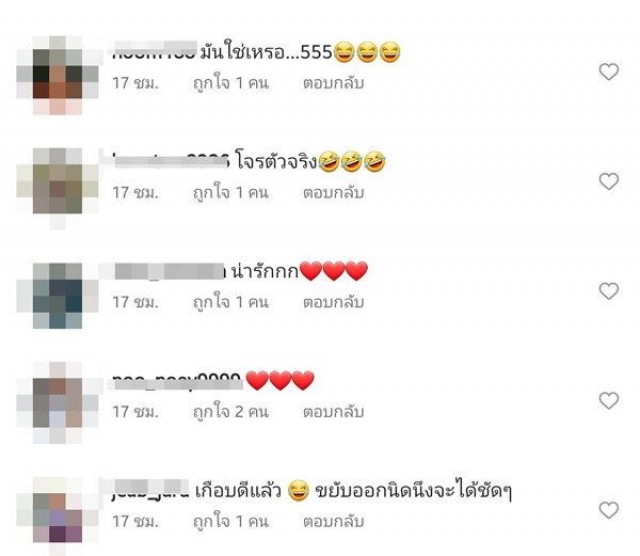Click ตอบกลับ under the three-hearts-only comment
Screen dimensions: 640x556
[x=333, y=412]
